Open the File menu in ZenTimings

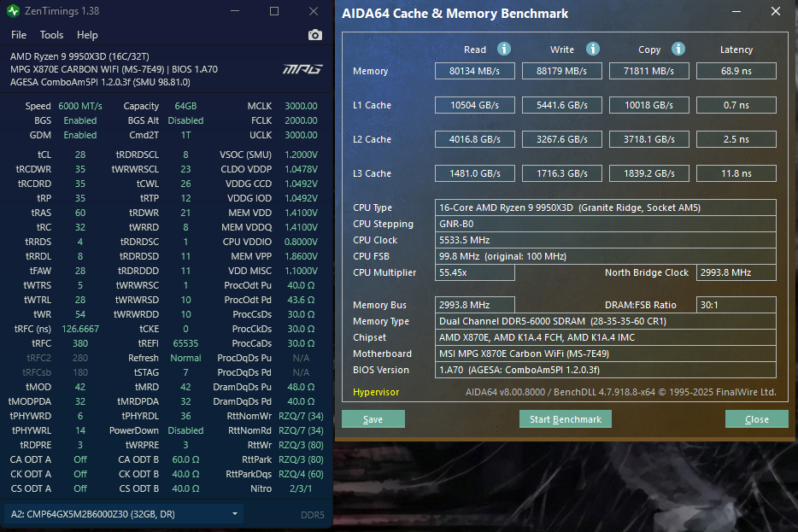[19, 35]
